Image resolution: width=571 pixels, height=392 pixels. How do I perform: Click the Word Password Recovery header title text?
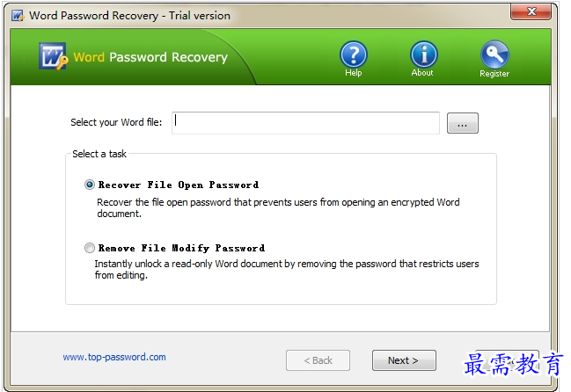click(150, 57)
